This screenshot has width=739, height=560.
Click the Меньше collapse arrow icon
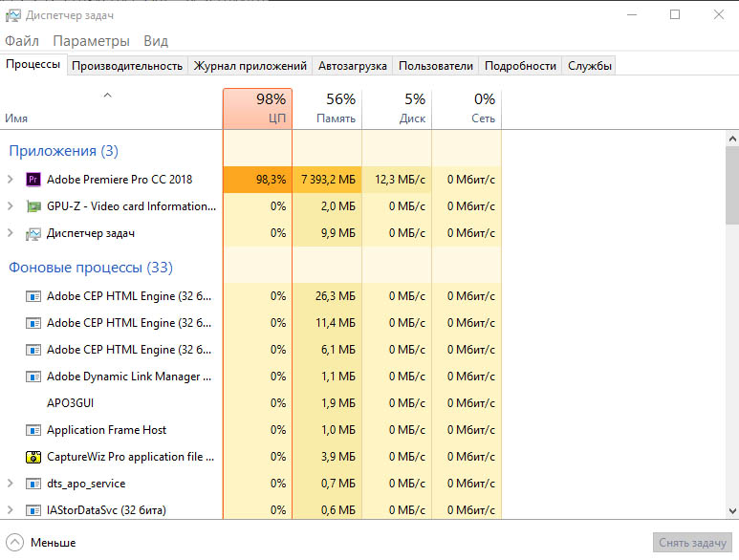(x=14, y=543)
